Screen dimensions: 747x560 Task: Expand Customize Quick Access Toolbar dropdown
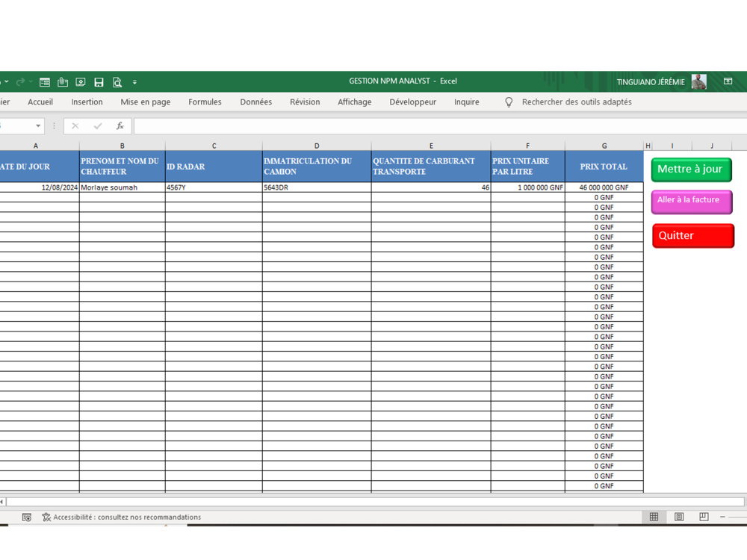(x=134, y=82)
